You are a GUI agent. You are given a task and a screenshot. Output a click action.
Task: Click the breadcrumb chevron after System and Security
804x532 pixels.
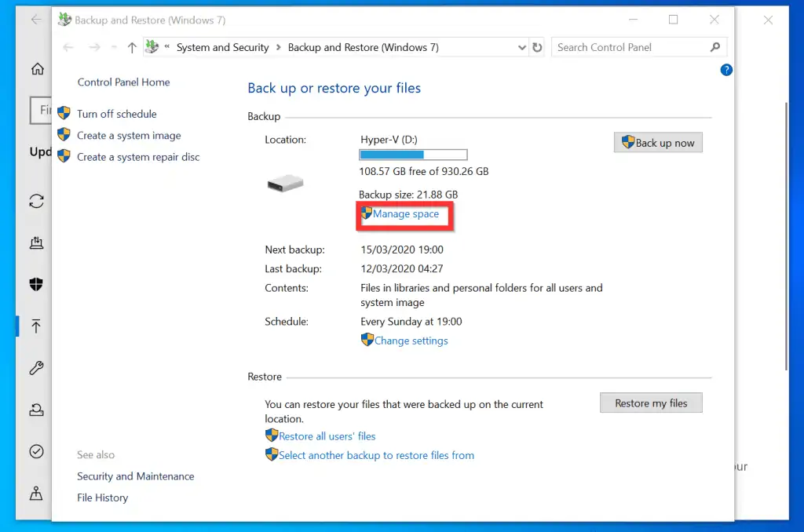278,47
